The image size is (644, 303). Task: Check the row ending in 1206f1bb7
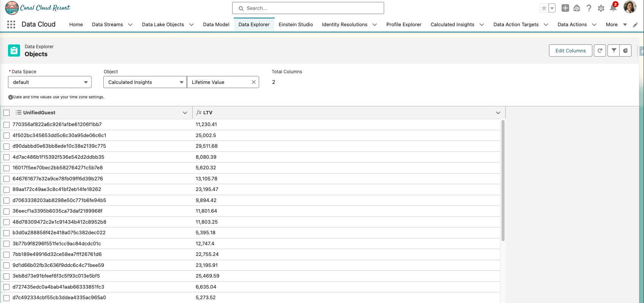tap(6, 125)
